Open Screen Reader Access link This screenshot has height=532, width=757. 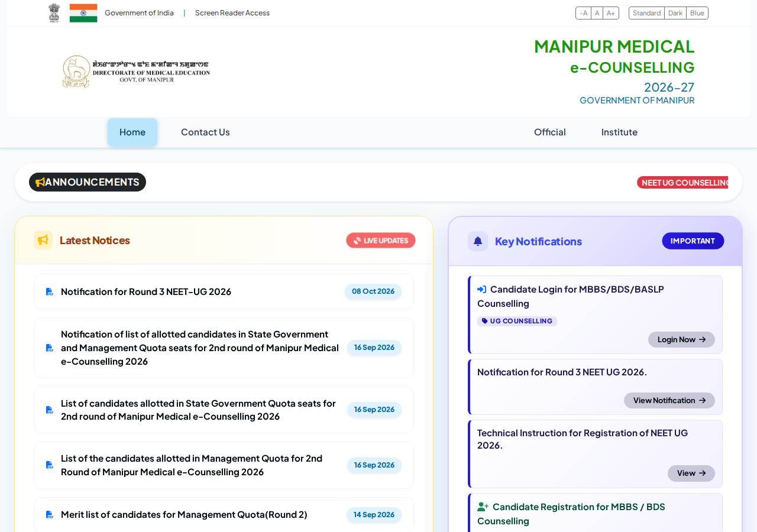[232, 13]
